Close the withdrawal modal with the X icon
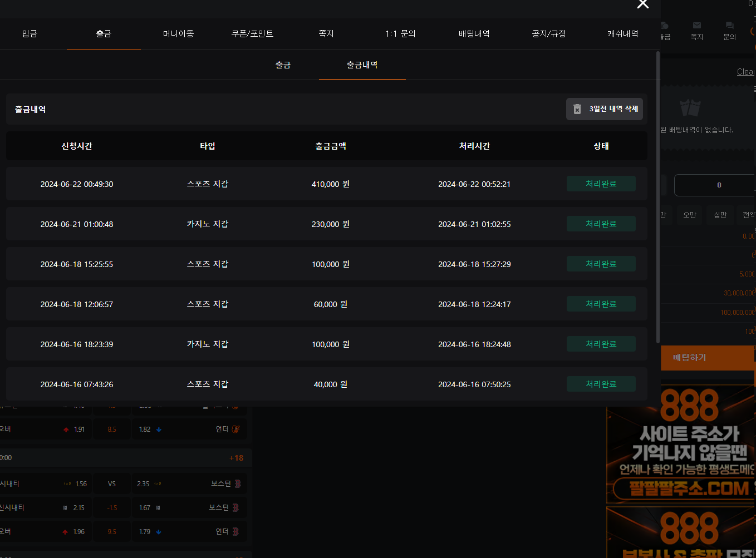This screenshot has width=756, height=558. 642,4
